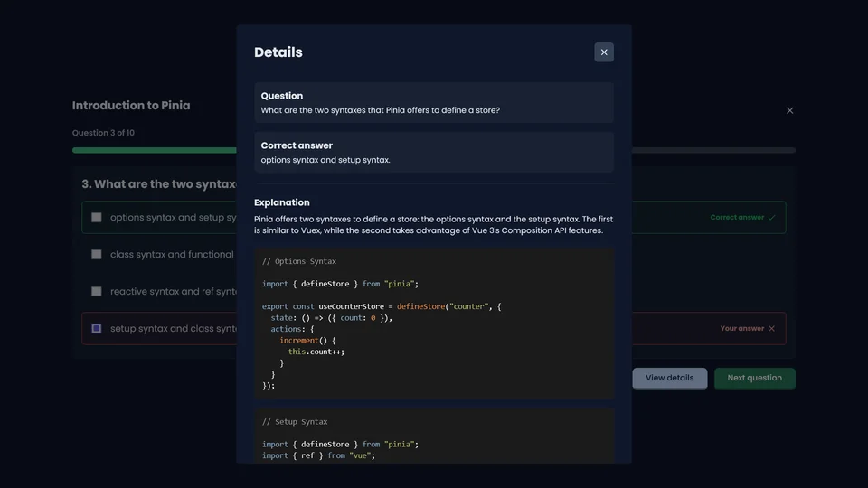Uncheck the 'setup syntax and class' answer checkbox
Screen dimensions: 868x488
click(97, 329)
